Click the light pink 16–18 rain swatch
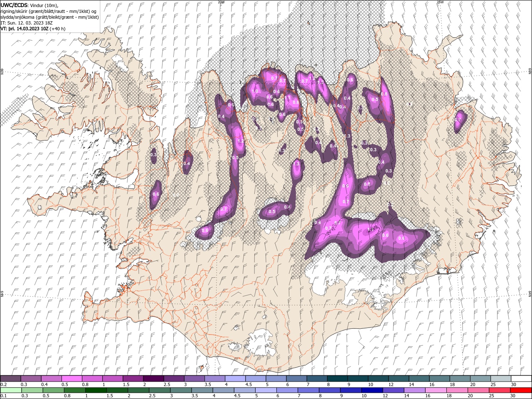Image resolution: width=532 pixels, height=399 pixels. click(436, 390)
